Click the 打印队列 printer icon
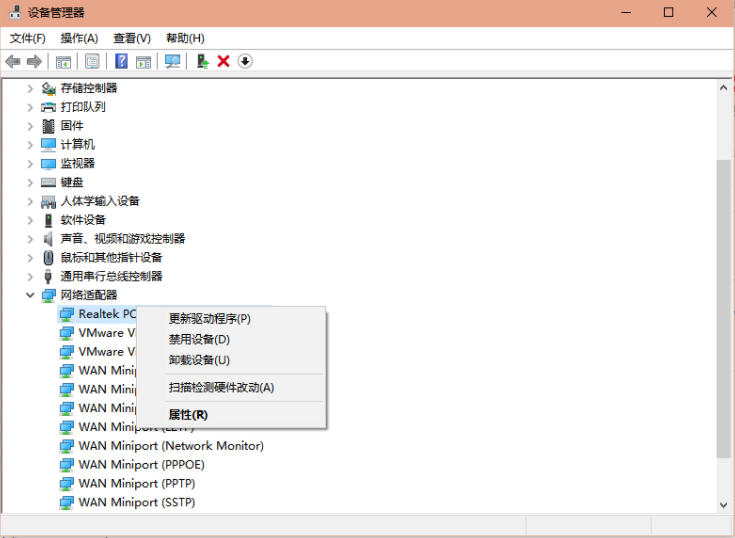Viewport: 735px width, 538px height. (x=48, y=107)
